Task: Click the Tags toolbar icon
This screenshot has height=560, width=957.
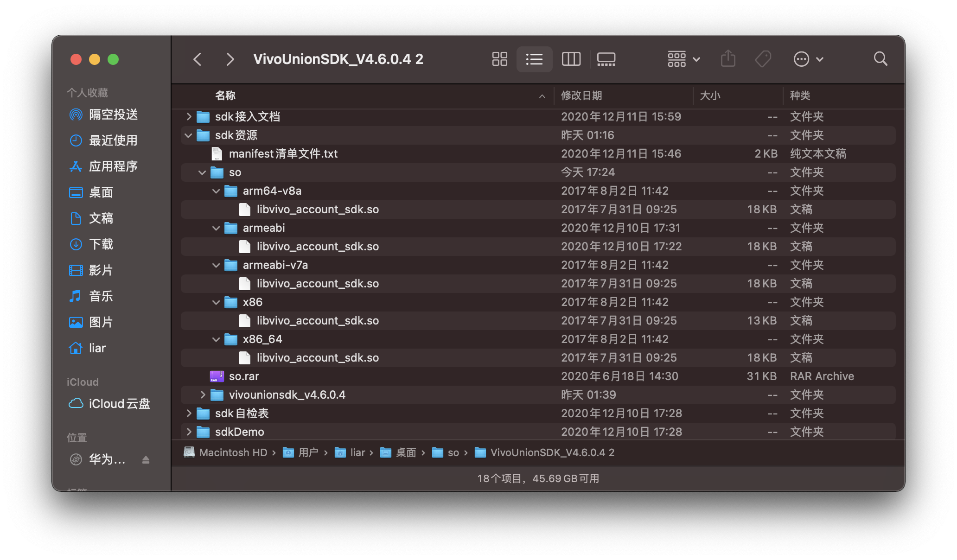Action: pyautogui.click(x=763, y=59)
